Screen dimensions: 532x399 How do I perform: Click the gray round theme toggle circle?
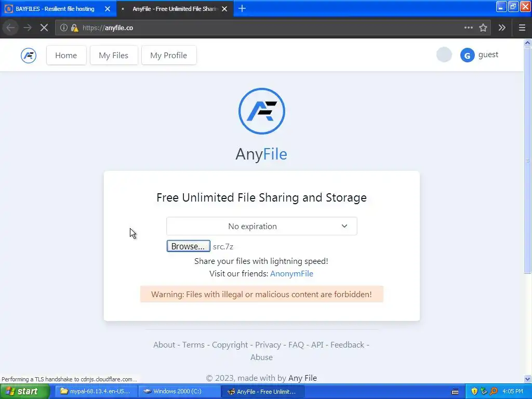tap(444, 55)
